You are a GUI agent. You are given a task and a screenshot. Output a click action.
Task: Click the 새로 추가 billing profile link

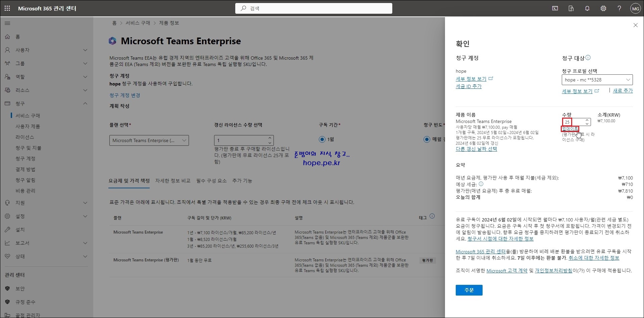point(623,91)
